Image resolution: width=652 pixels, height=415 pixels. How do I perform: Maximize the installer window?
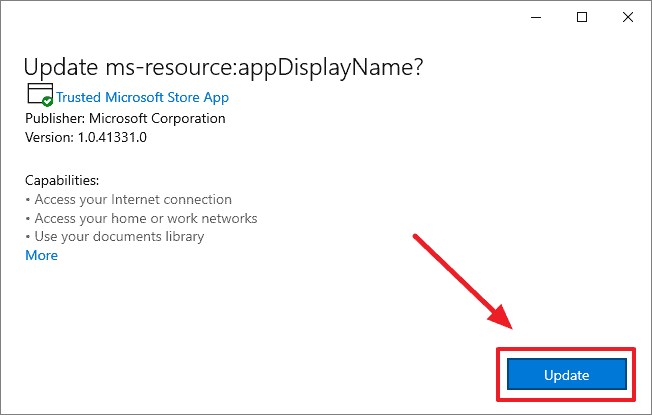(582, 17)
